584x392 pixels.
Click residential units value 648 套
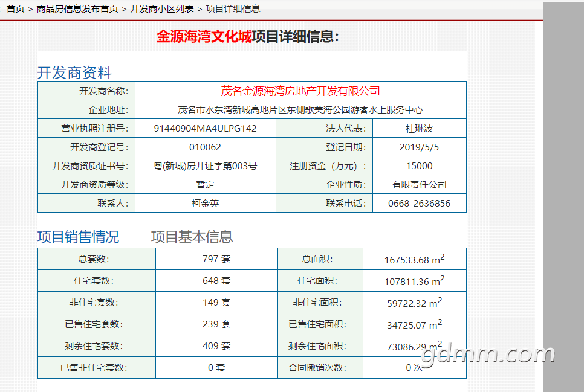coord(216,281)
